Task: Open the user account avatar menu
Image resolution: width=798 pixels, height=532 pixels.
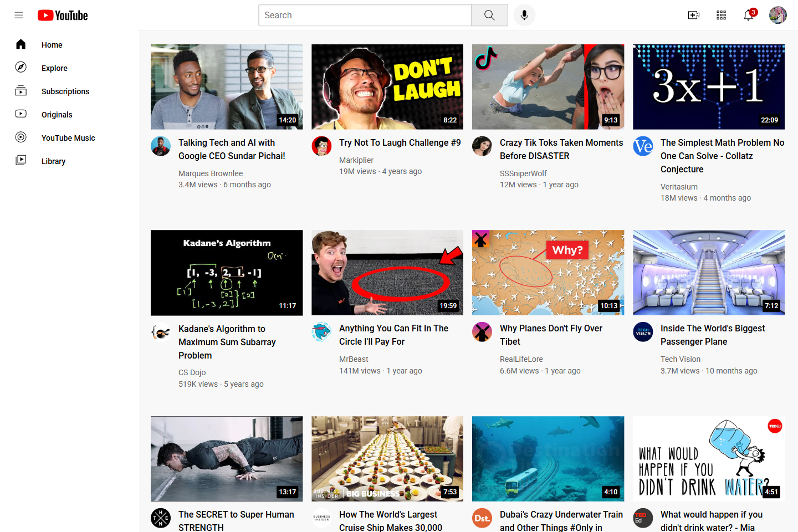Action: [x=777, y=16]
